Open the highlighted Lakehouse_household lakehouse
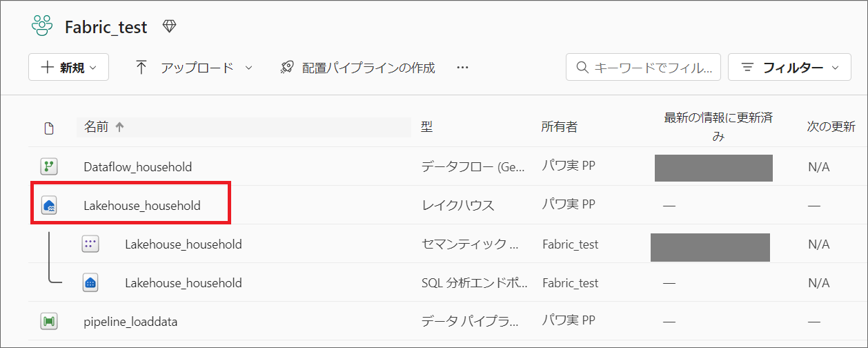This screenshot has height=348, width=868. click(x=141, y=205)
